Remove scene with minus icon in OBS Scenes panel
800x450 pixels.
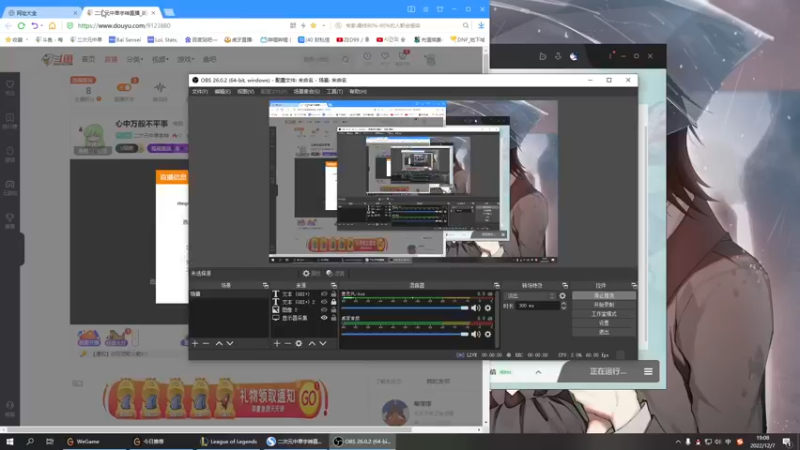(x=206, y=343)
